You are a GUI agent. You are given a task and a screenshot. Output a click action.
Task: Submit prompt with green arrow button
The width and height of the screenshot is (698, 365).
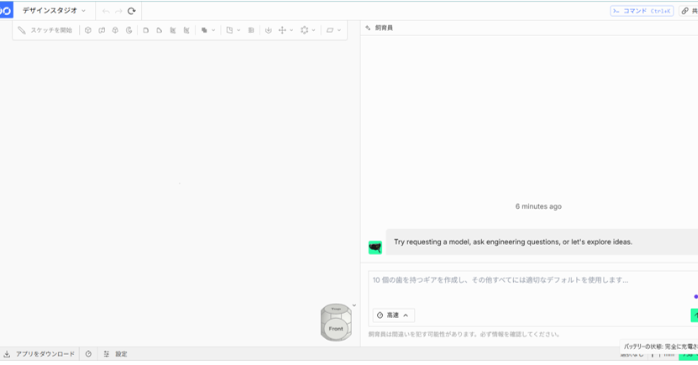click(694, 315)
